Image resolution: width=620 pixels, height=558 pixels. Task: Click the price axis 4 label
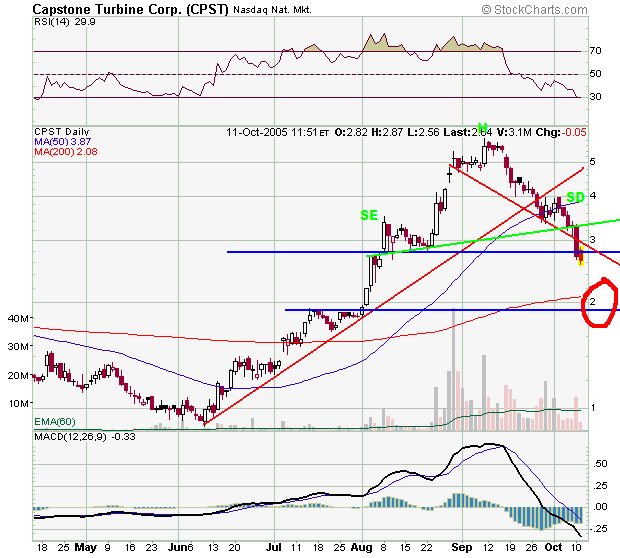592,195
